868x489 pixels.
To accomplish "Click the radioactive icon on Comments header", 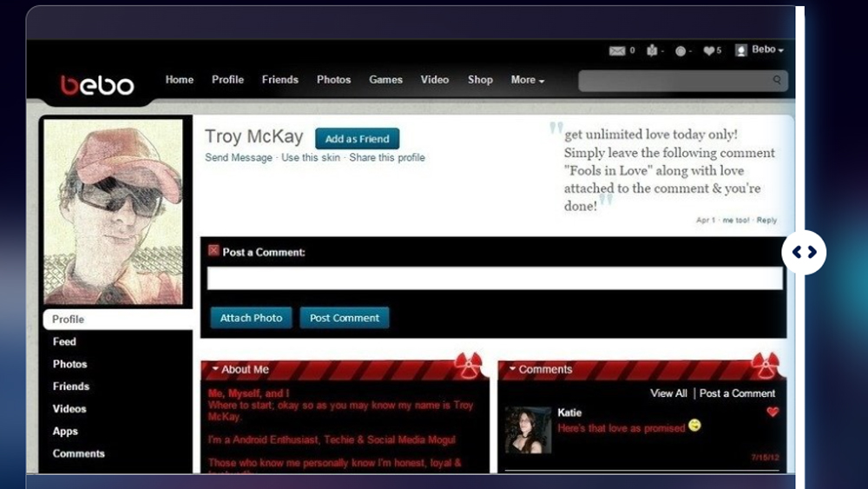I will pyautogui.click(x=765, y=366).
